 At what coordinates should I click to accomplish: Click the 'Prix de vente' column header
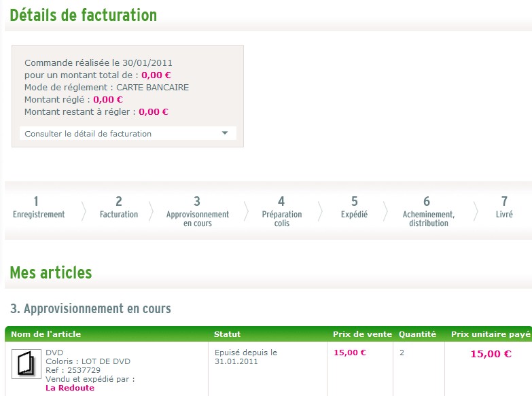[x=362, y=334]
